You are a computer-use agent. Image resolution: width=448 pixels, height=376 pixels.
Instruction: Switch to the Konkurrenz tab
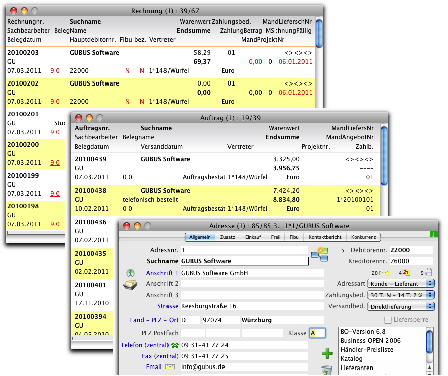[x=364, y=237]
